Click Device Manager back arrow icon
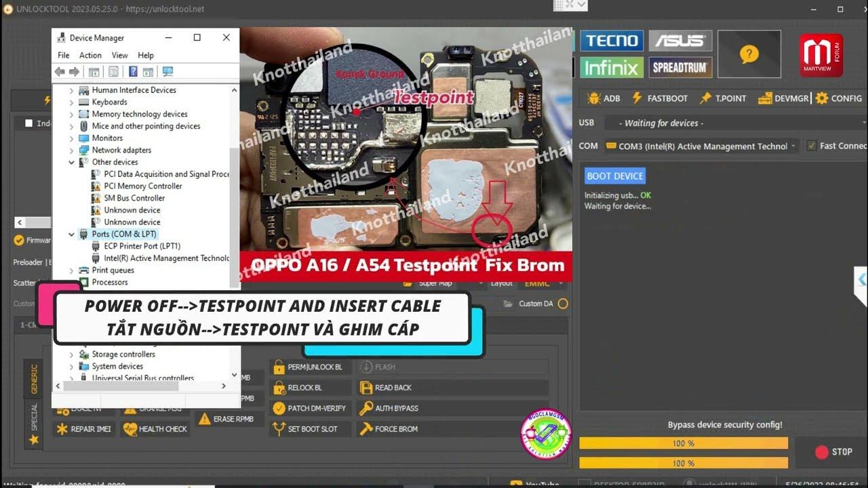 pos(60,72)
